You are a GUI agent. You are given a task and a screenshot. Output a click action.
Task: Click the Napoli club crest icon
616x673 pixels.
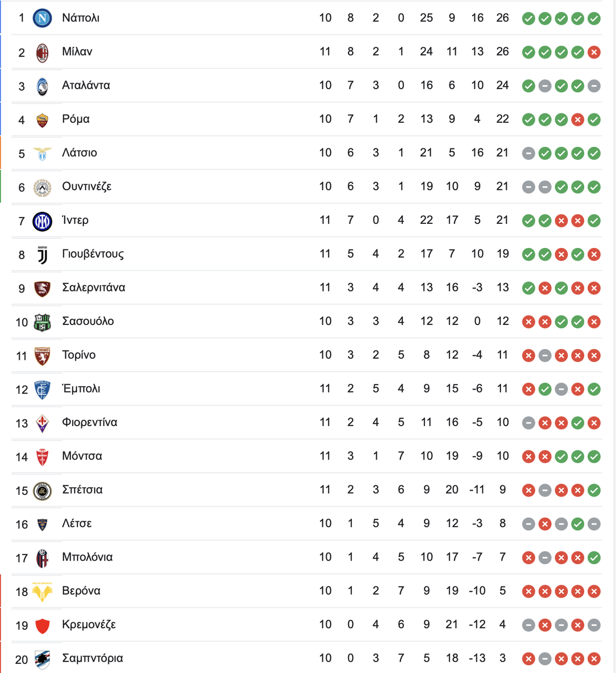coord(42,18)
